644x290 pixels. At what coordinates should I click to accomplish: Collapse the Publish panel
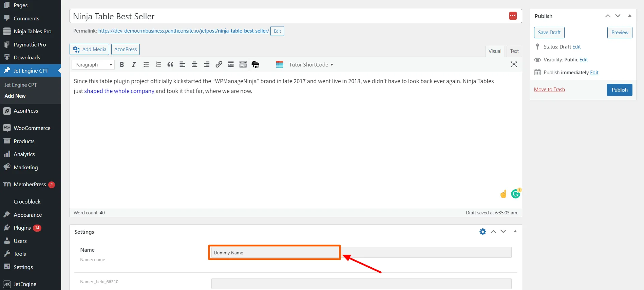click(630, 16)
